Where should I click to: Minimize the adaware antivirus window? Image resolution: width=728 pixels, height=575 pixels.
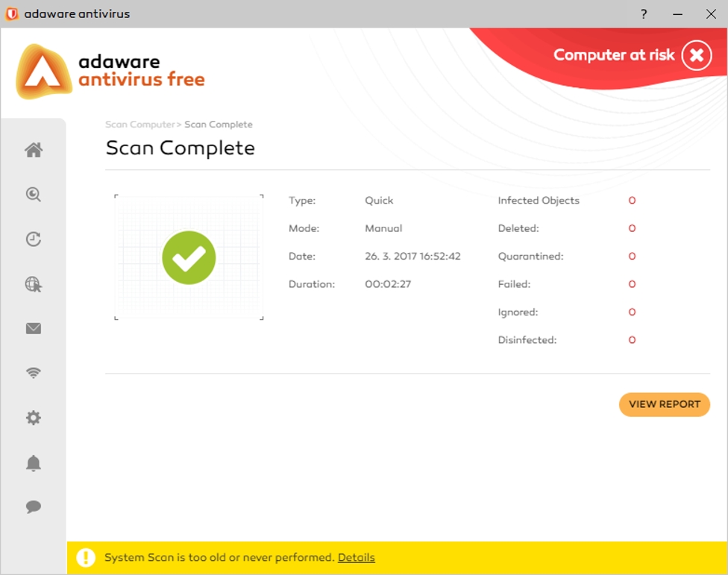(678, 14)
